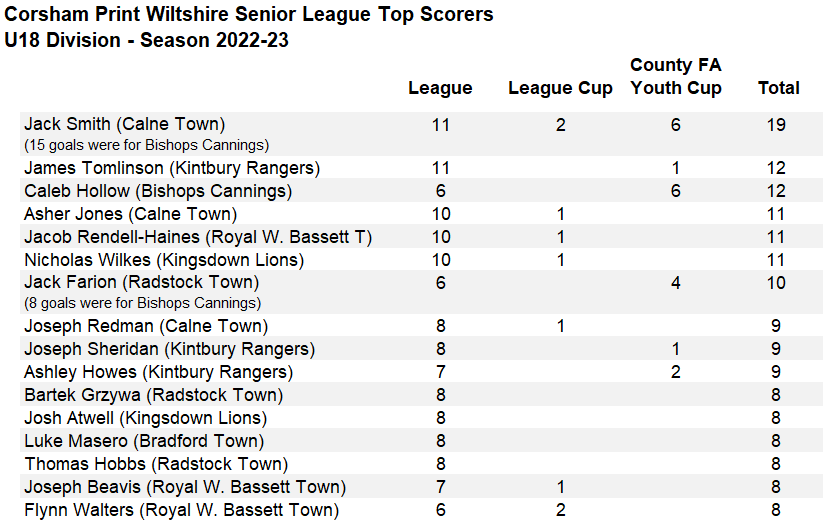Select Flynn Walters' League Cup value 2
This screenshot has width=823, height=521.
(560, 510)
